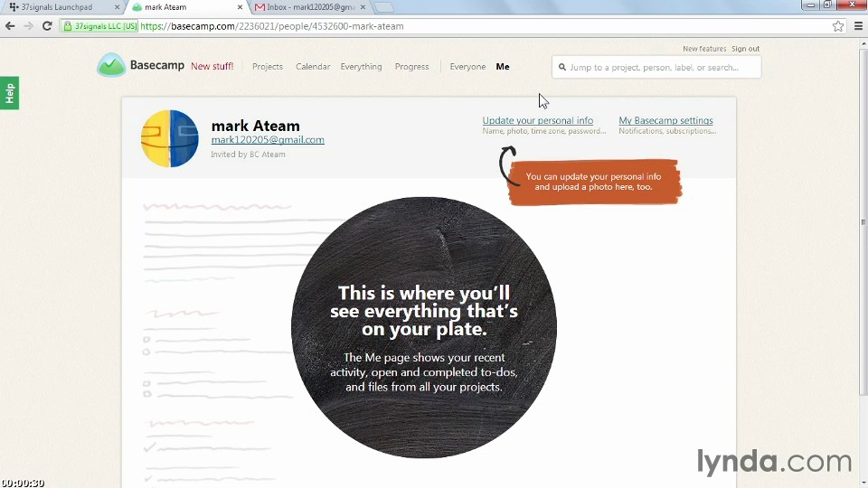
Task: Click the search magnifier icon
Action: click(562, 68)
